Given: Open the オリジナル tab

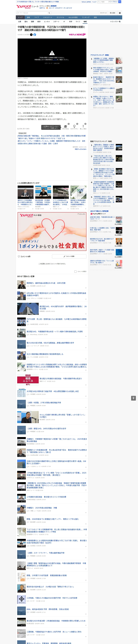Looking at the screenshot, I should 60,17.
